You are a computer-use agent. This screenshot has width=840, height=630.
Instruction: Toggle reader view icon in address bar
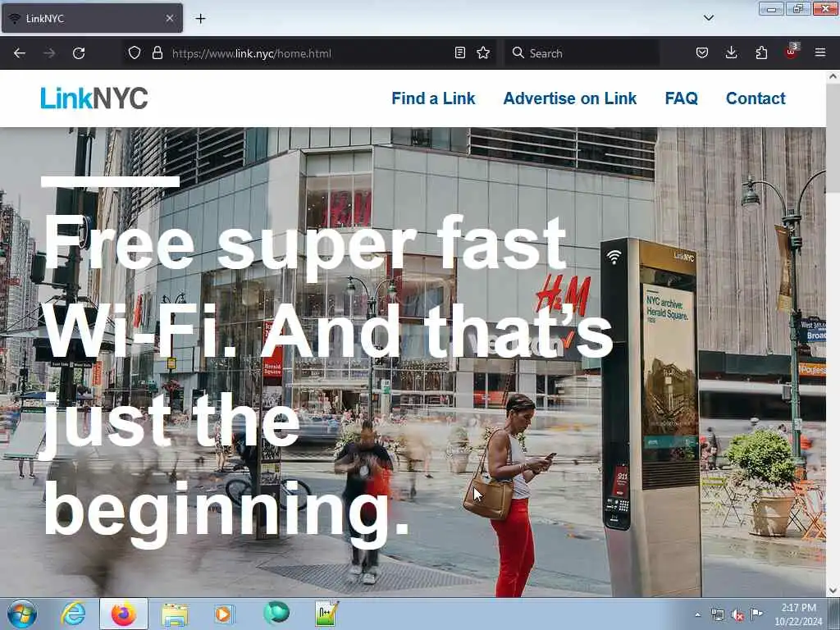coord(459,53)
